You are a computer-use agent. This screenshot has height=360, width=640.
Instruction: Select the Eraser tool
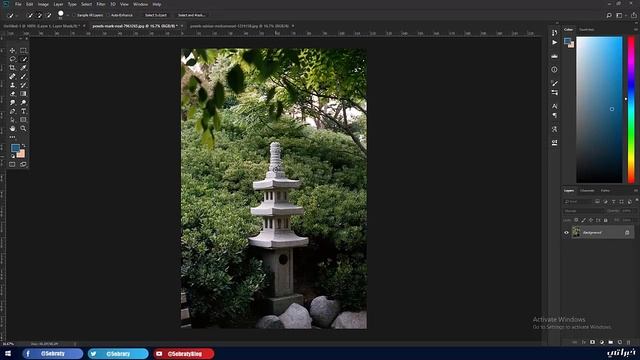tap(12, 93)
